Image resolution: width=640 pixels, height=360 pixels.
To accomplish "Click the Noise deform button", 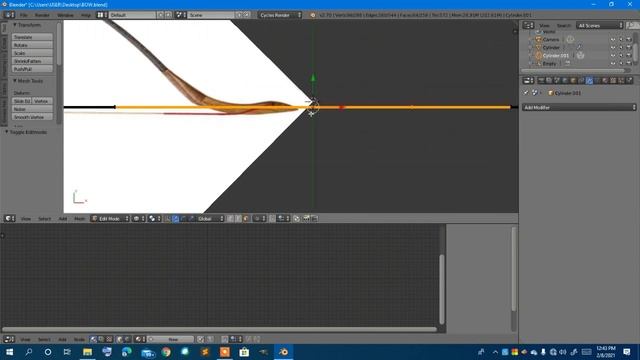I will tap(32, 109).
